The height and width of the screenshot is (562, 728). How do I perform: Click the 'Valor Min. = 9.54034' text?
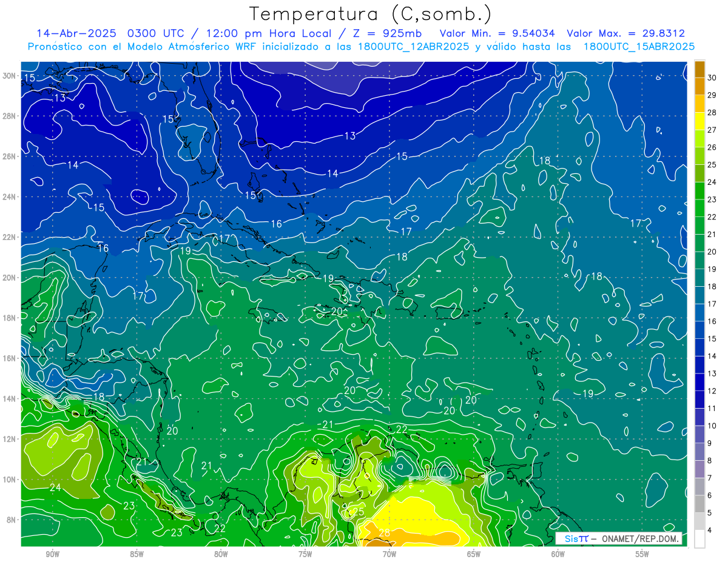[497, 33]
